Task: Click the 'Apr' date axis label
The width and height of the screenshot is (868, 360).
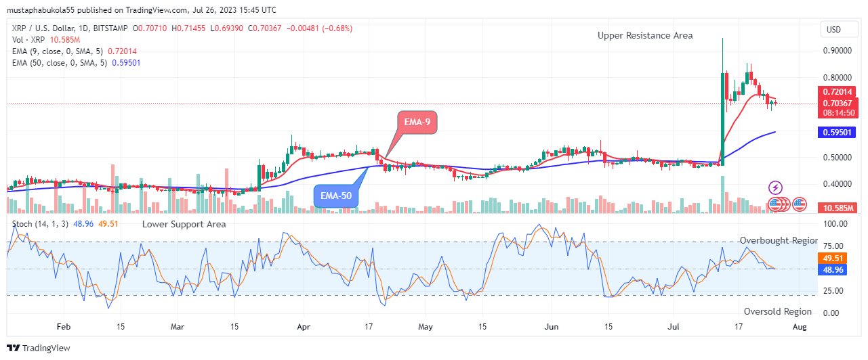Action: click(x=302, y=326)
